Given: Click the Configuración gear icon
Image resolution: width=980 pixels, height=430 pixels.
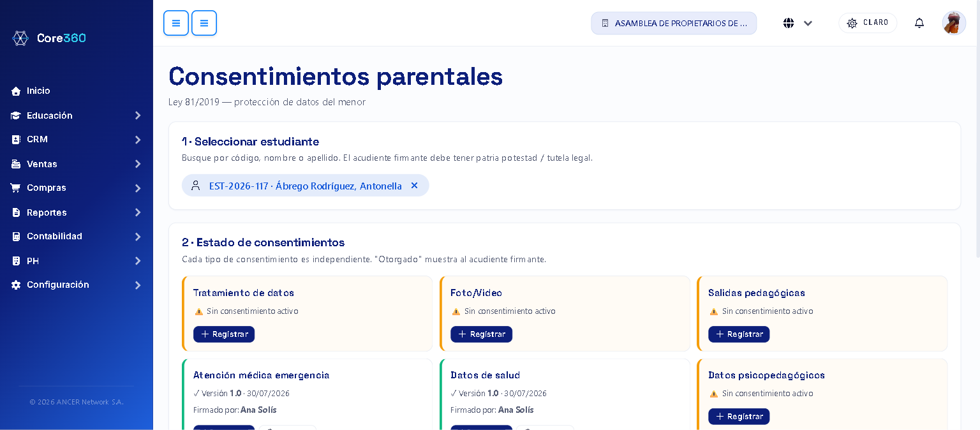Looking at the screenshot, I should tap(16, 285).
